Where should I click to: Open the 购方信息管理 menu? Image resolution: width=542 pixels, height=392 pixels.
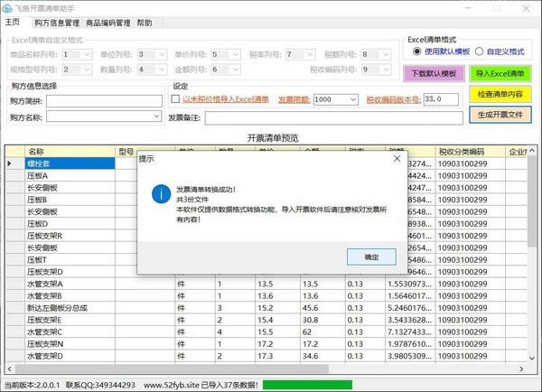(56, 23)
